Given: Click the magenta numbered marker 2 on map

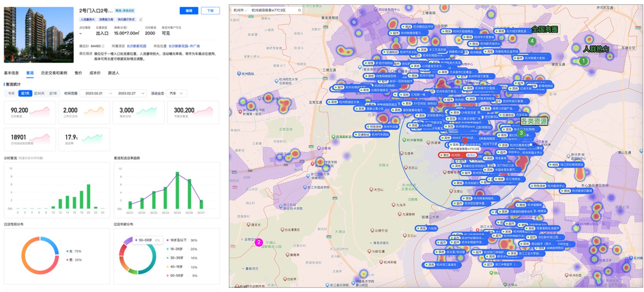Looking at the screenshot, I should (259, 242).
